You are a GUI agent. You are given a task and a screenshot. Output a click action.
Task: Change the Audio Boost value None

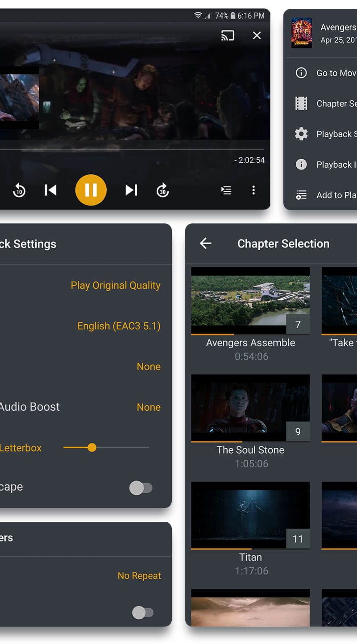click(x=149, y=407)
